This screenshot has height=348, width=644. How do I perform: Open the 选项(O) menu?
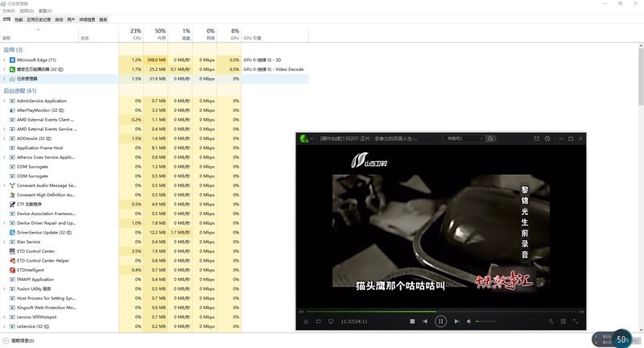27,11
